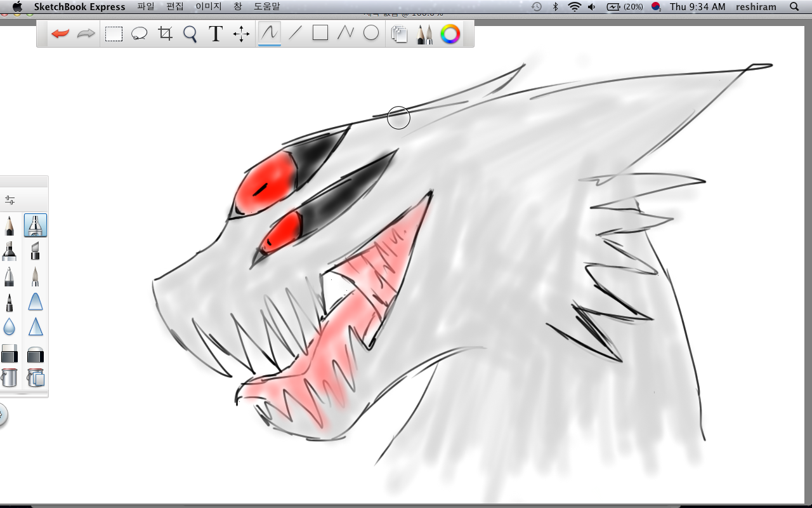
Task: Switch to the ellipse draw style
Action: [371, 33]
